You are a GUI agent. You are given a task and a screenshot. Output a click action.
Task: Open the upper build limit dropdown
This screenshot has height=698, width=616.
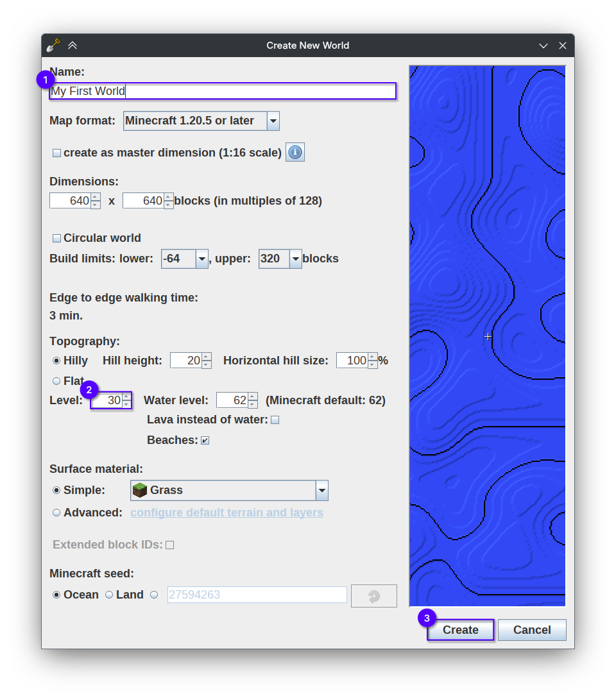(295, 259)
